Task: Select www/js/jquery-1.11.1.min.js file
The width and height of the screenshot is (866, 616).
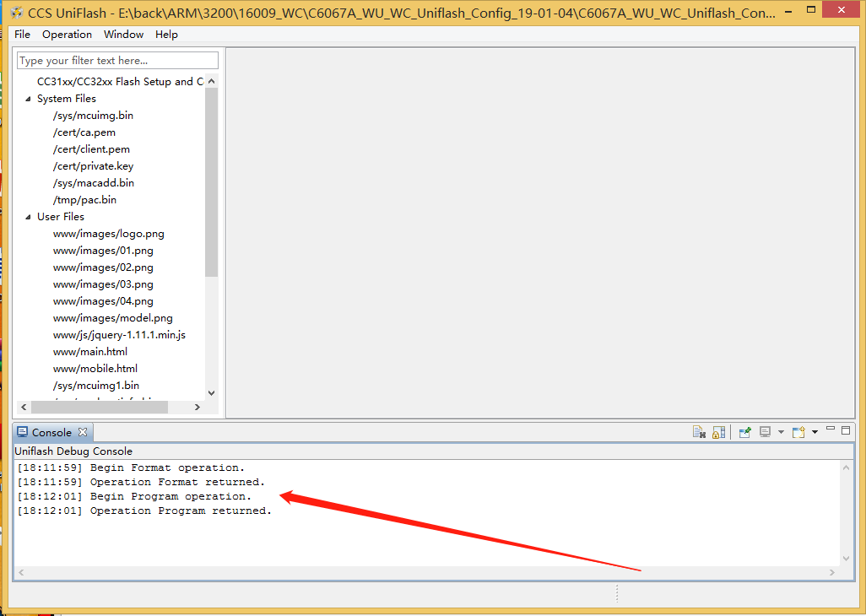Action: (119, 334)
